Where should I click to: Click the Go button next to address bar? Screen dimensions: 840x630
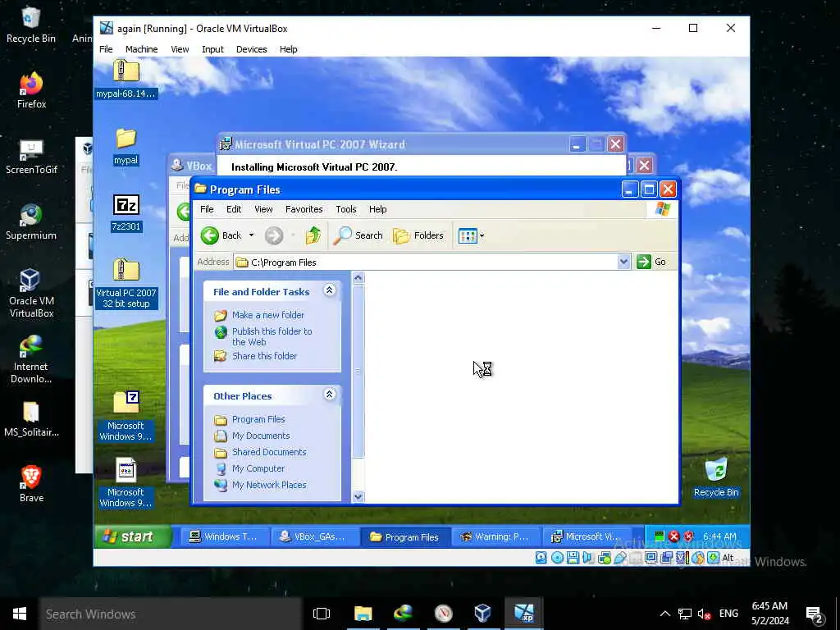click(x=652, y=262)
